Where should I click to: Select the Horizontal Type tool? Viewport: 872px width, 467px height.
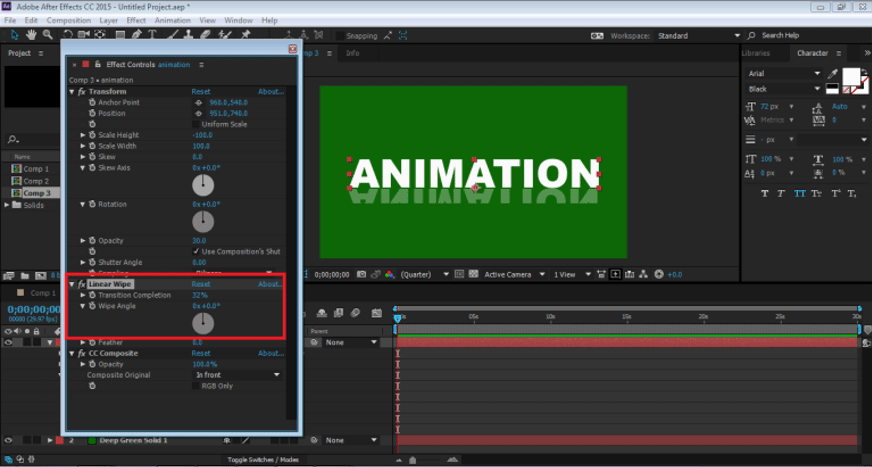click(152, 35)
